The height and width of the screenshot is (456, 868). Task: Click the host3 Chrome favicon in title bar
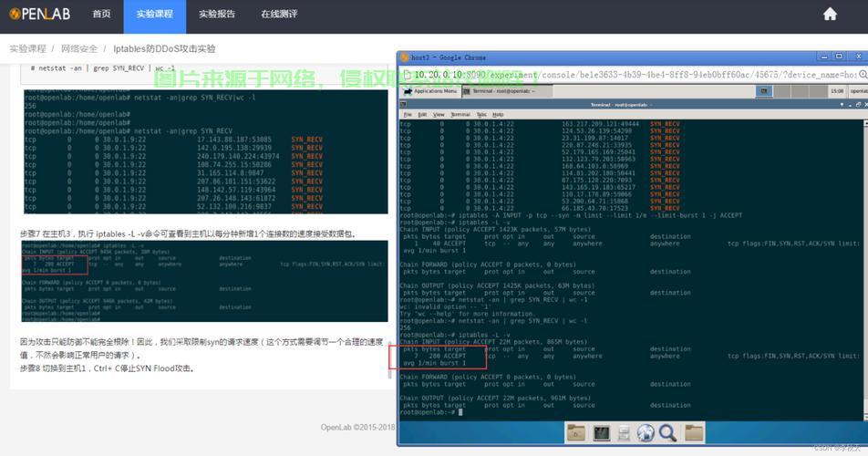pos(404,57)
